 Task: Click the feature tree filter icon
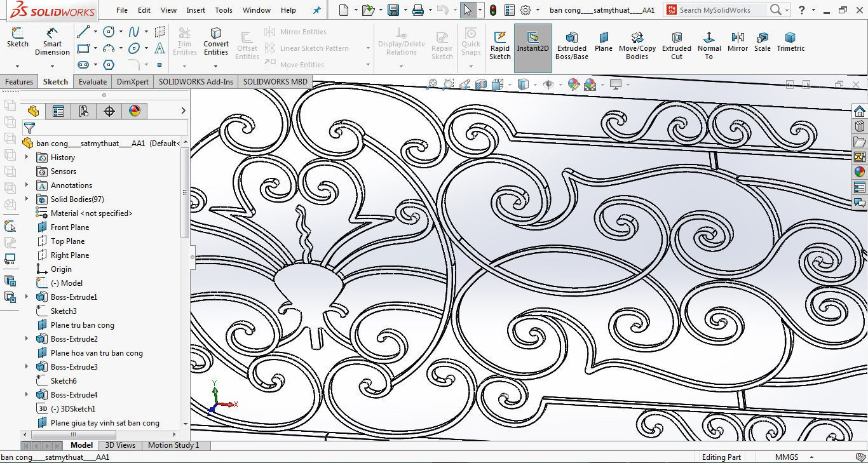[29, 128]
